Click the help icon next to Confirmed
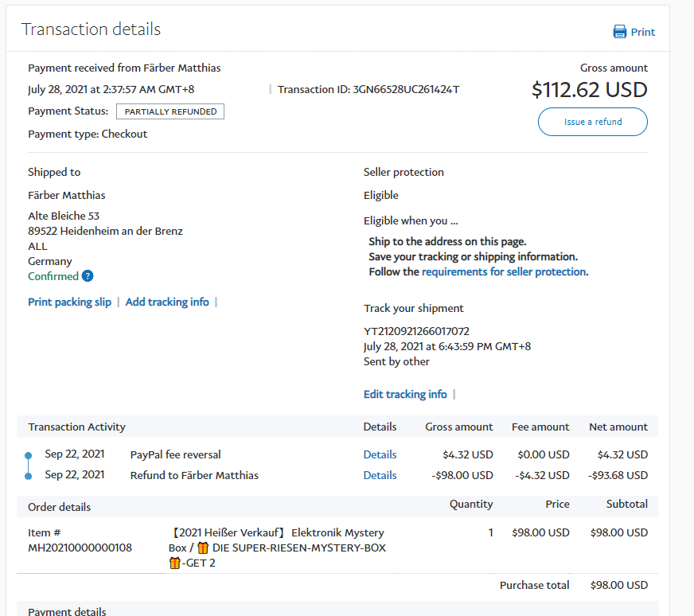Screen dimensions: 694x616 88,276
